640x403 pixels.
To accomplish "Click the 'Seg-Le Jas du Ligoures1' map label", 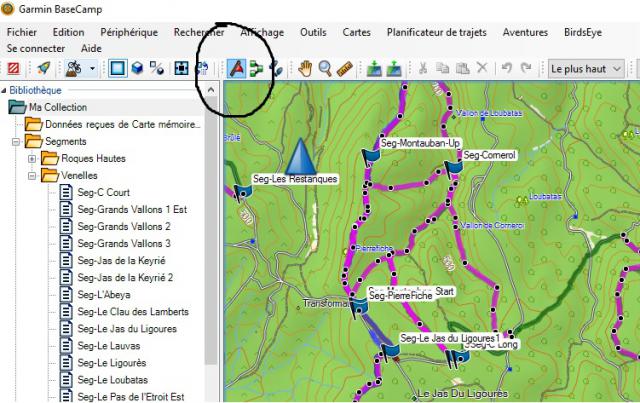I will pyautogui.click(x=450, y=338).
